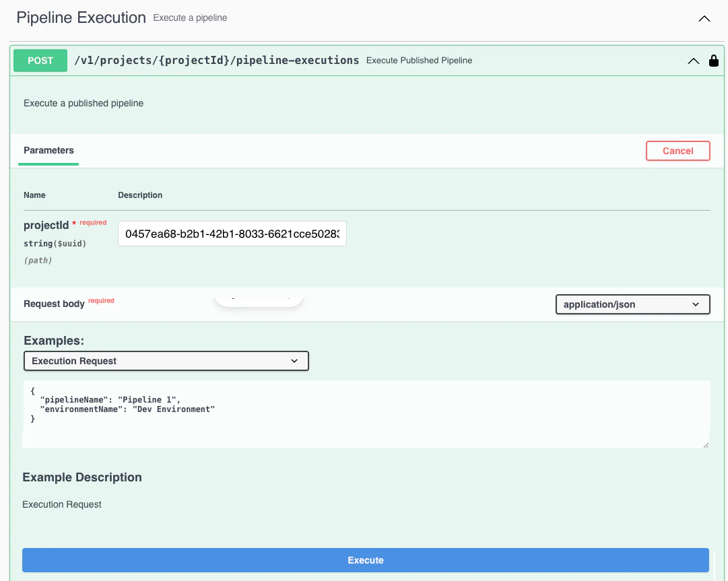Click the Execute a pipeline subtitle
728x581 pixels.
[x=190, y=18]
